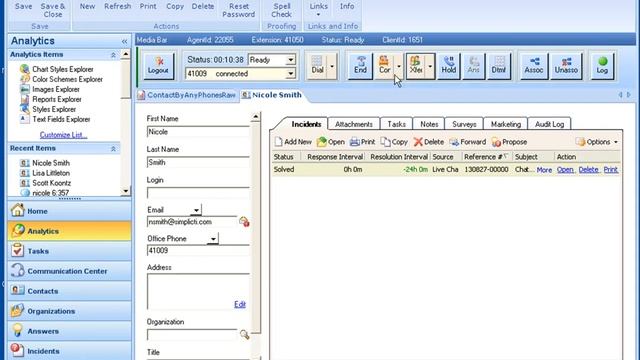Click More link in incident row

(544, 169)
